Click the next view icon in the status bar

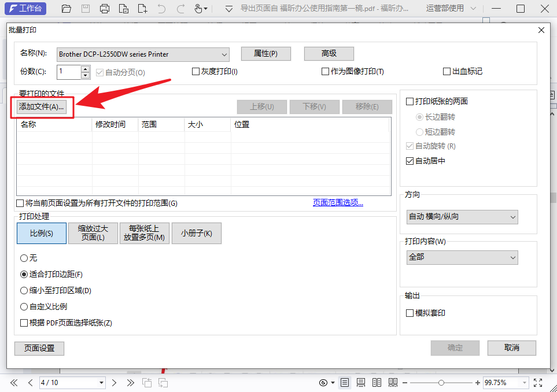163,382
